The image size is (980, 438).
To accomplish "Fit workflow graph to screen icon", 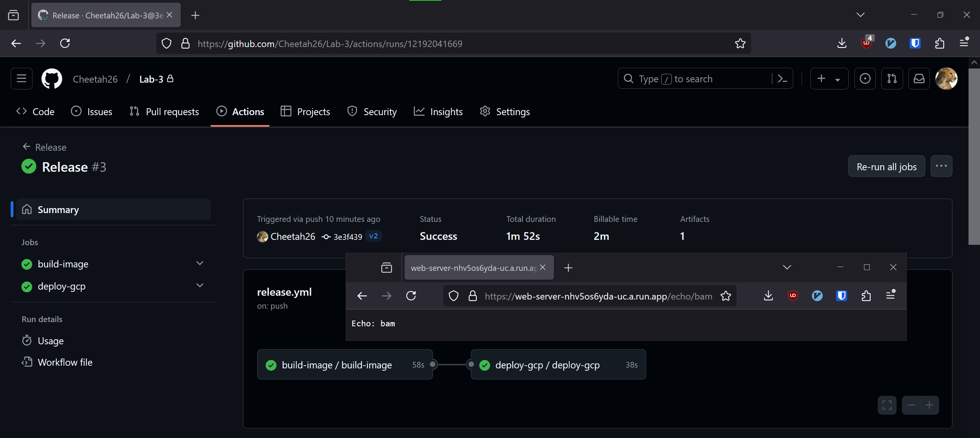I will coord(887,405).
